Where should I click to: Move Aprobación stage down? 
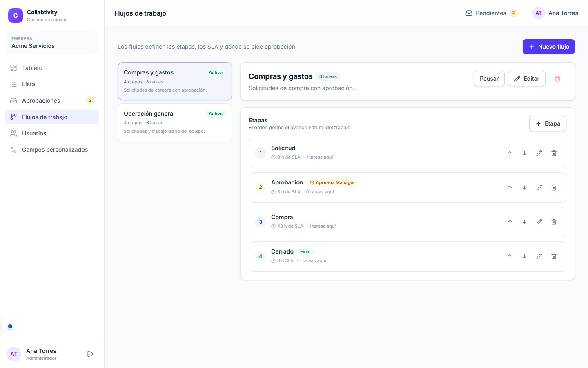point(524,187)
